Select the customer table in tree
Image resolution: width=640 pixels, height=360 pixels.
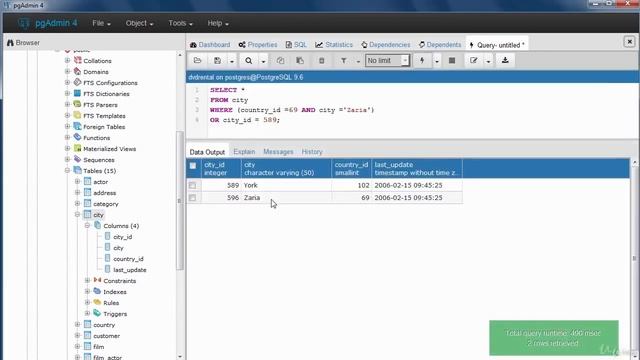(107, 336)
